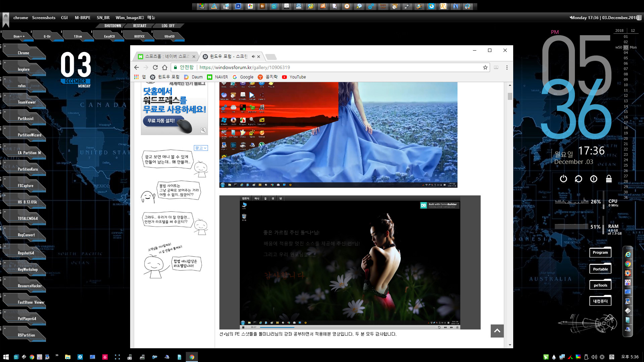
Task: Click the restart circular arrow widget icon
Action: click(x=579, y=179)
